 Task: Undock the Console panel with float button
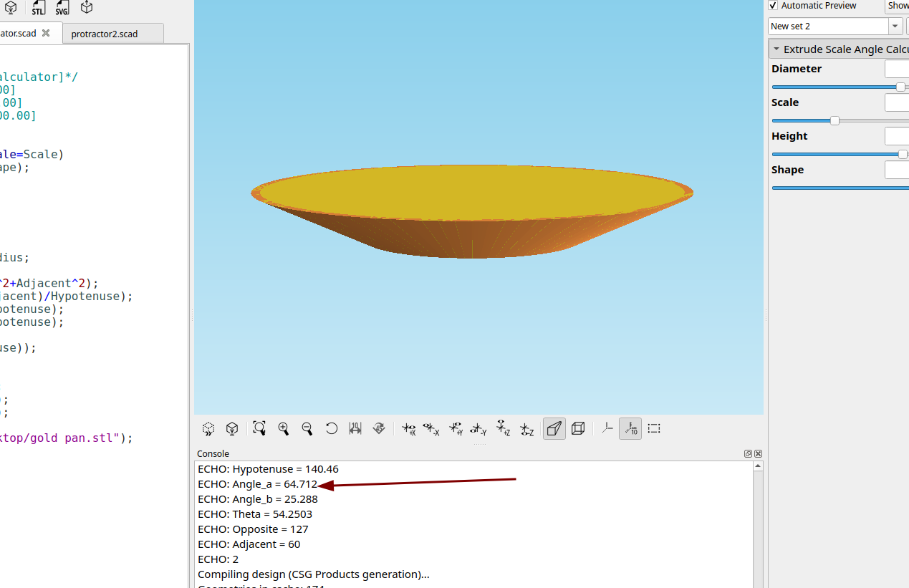click(x=748, y=453)
